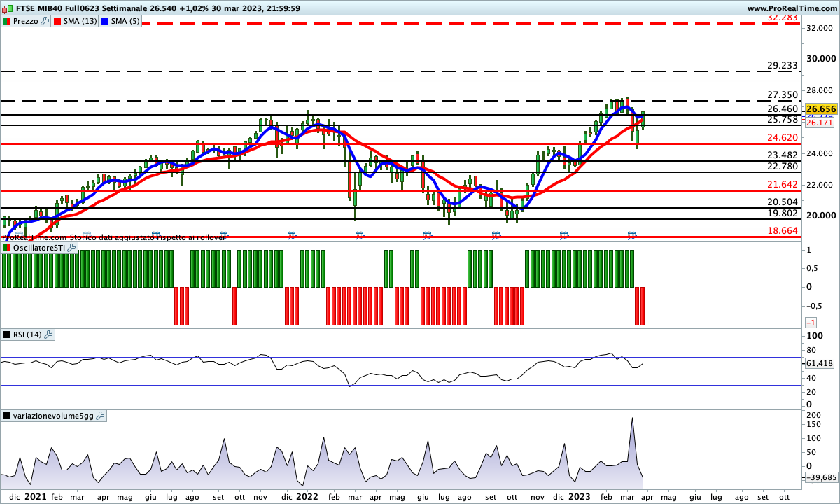
Task: Click the black square icon beside RSI (14)
Action: point(7,335)
